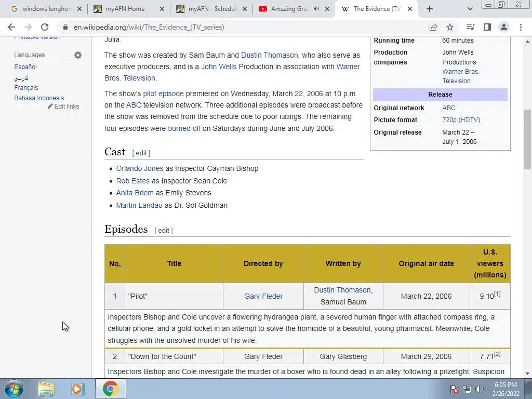The width and height of the screenshot is (532, 399).
Task: Click Chrome icon in taskbar
Action: pyautogui.click(x=110, y=389)
